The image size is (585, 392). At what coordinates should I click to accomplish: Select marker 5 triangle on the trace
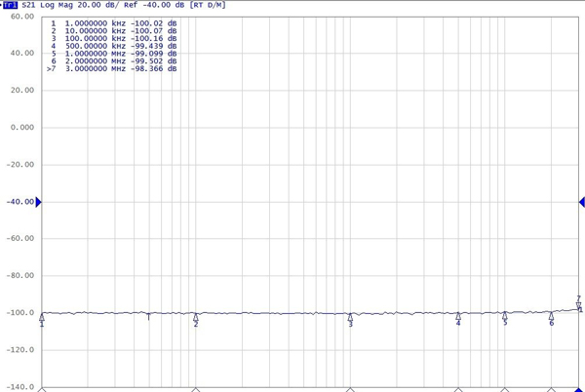[505, 316]
